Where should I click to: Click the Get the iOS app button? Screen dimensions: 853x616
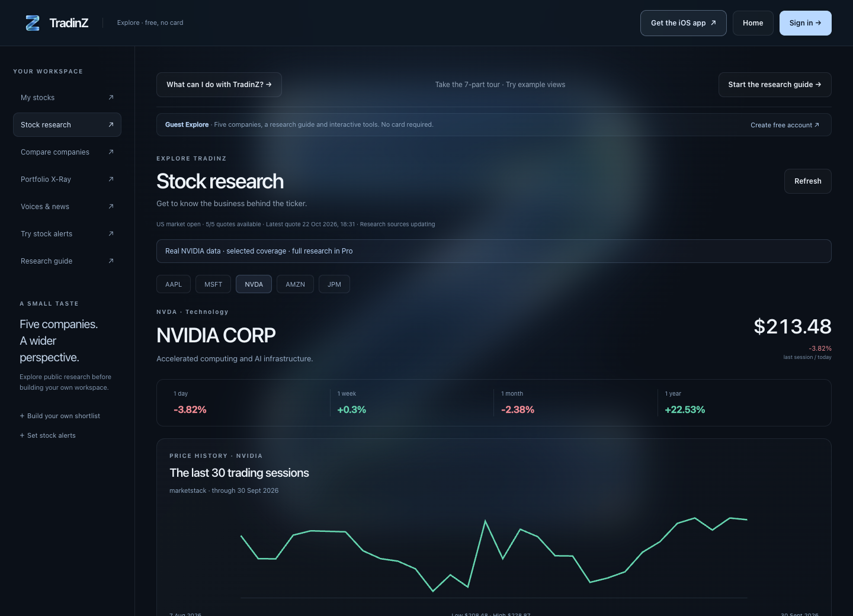pos(683,23)
